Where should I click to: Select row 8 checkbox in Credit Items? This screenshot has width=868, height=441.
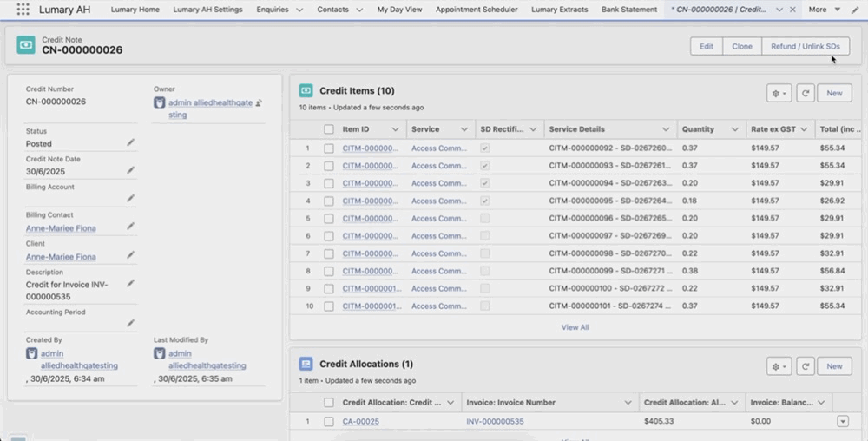[x=329, y=271]
